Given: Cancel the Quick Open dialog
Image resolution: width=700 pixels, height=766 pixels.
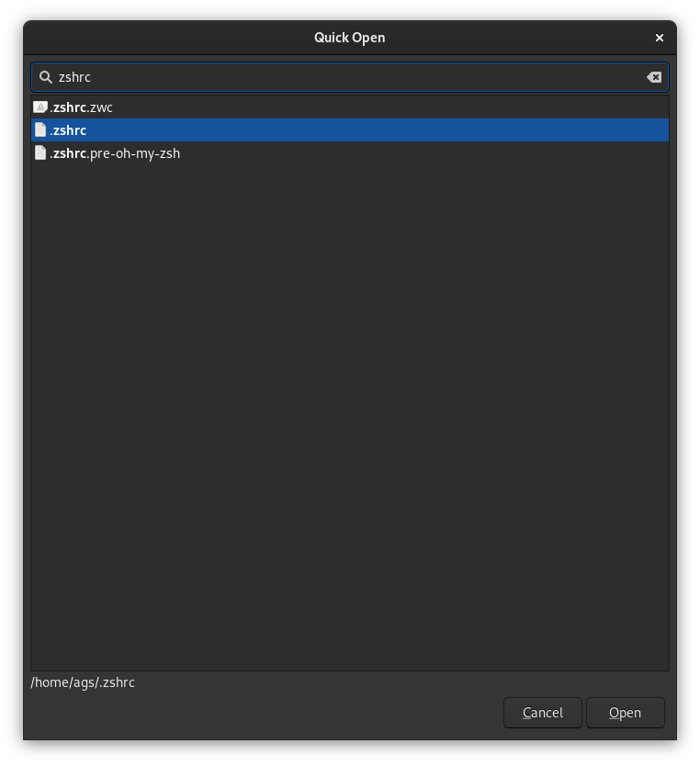Looking at the screenshot, I should tap(543, 713).
